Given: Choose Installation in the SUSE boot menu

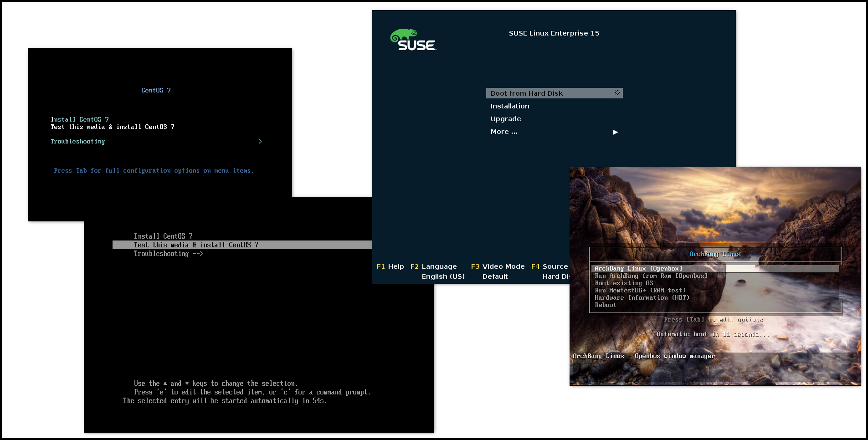Looking at the screenshot, I should [x=510, y=106].
